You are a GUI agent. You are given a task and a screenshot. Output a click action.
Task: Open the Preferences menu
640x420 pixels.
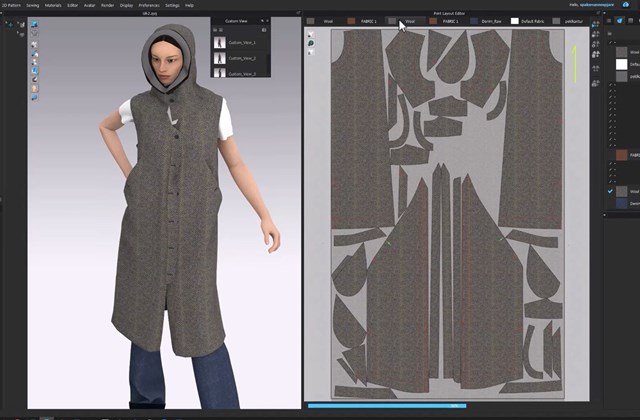coord(147,5)
